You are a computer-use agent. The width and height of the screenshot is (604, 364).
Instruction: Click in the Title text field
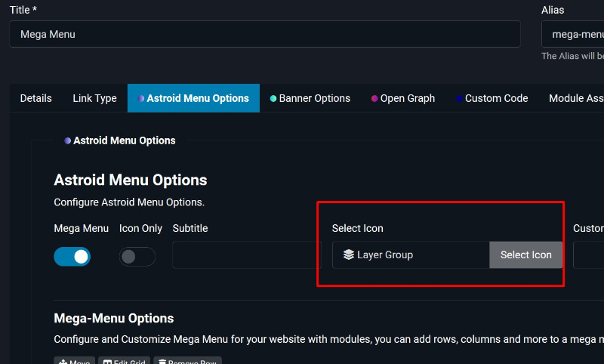coord(264,34)
